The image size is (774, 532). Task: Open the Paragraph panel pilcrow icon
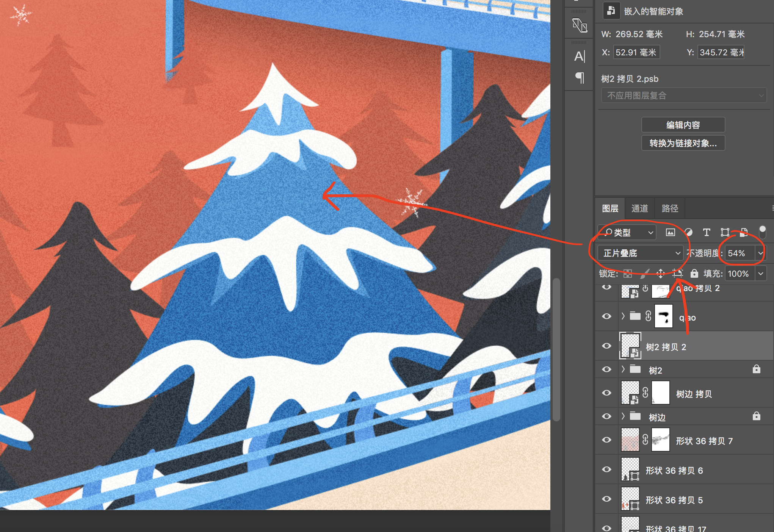[580, 78]
